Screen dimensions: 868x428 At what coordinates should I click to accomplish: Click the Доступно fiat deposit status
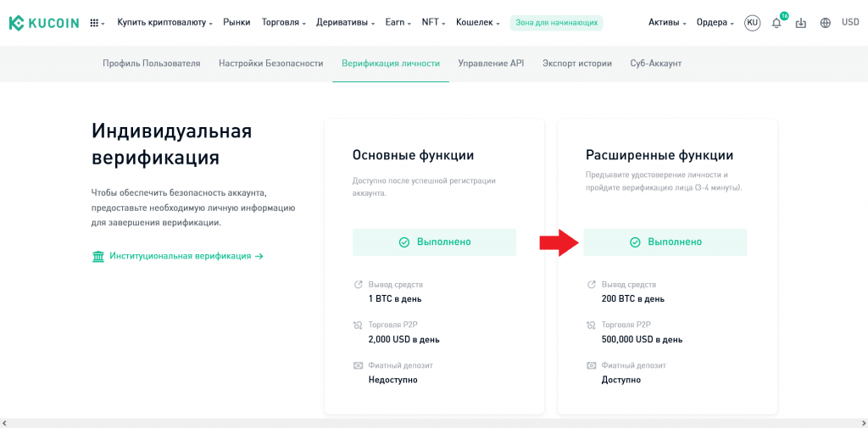(620, 380)
